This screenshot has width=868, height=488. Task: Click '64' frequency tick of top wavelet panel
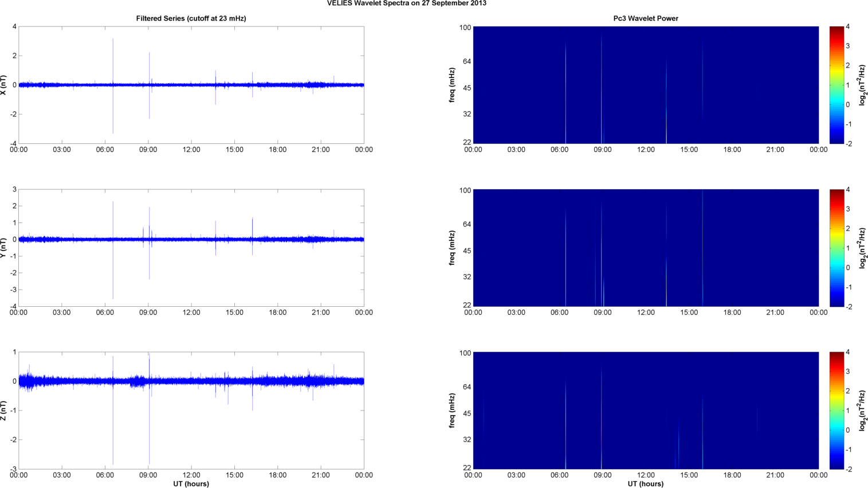click(x=467, y=61)
